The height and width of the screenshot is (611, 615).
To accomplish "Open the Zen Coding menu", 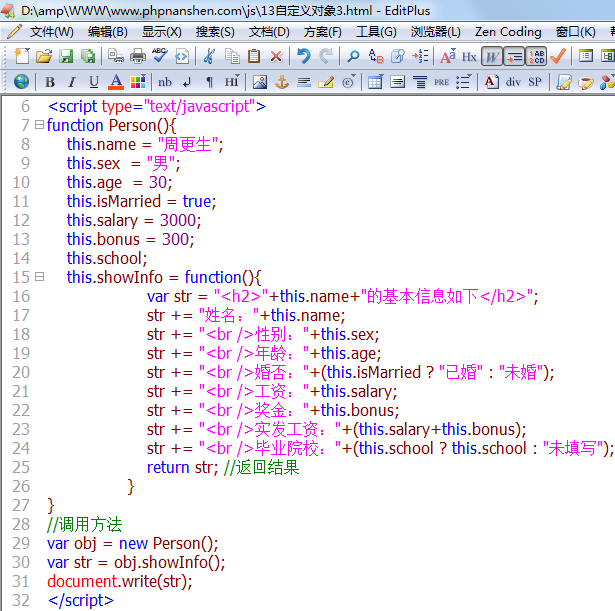I will point(508,32).
